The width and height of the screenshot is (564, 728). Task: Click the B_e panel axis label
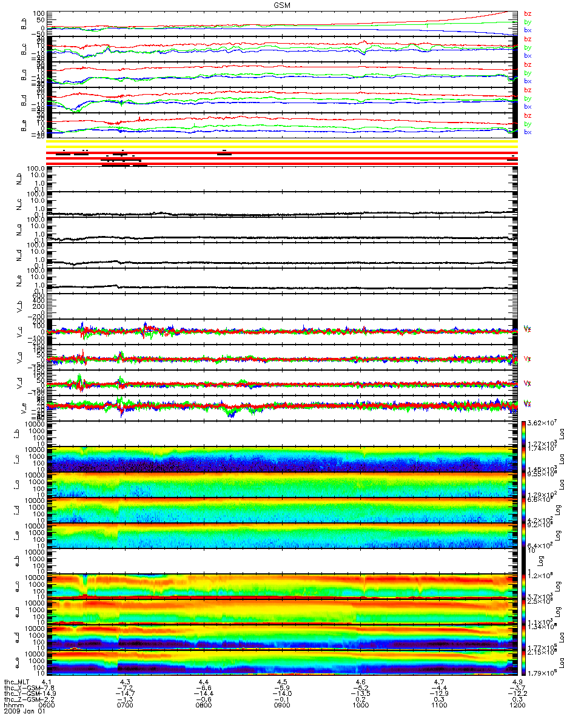(x=24, y=126)
